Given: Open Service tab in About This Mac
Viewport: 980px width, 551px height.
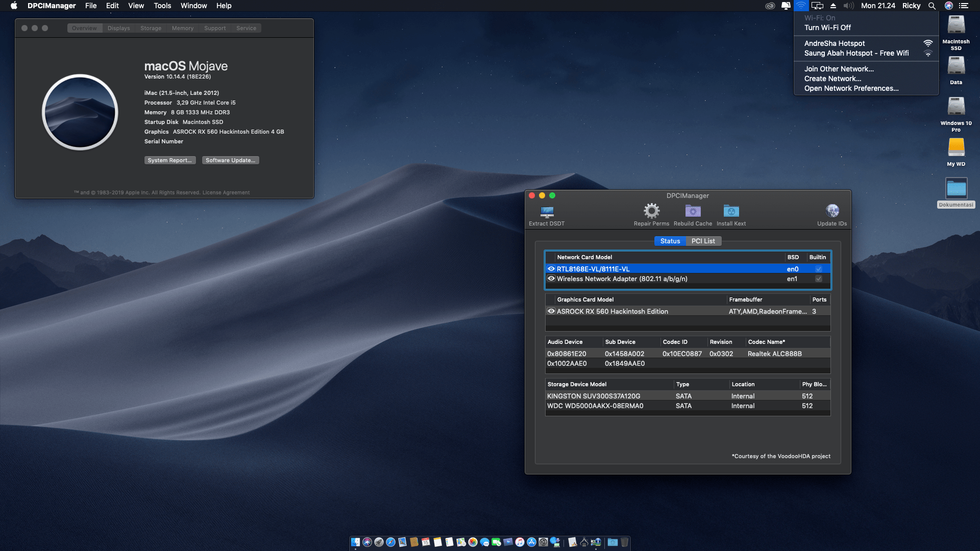Looking at the screenshot, I should [x=246, y=28].
